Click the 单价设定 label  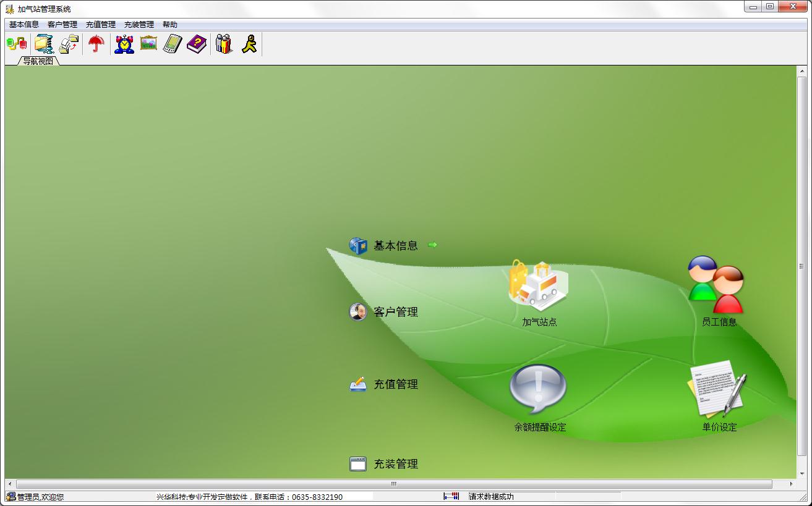click(x=719, y=427)
